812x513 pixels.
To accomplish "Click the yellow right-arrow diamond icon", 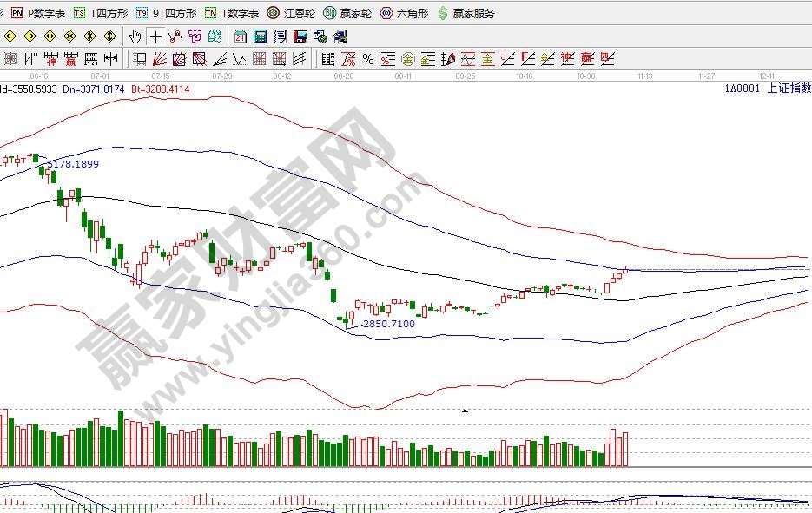I will (x=30, y=36).
